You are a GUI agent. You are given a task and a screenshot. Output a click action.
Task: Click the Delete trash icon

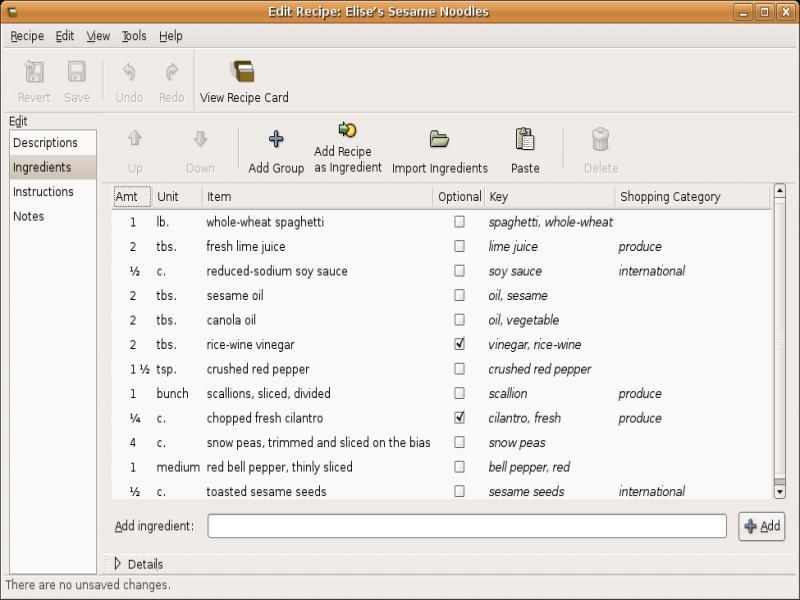(601, 139)
